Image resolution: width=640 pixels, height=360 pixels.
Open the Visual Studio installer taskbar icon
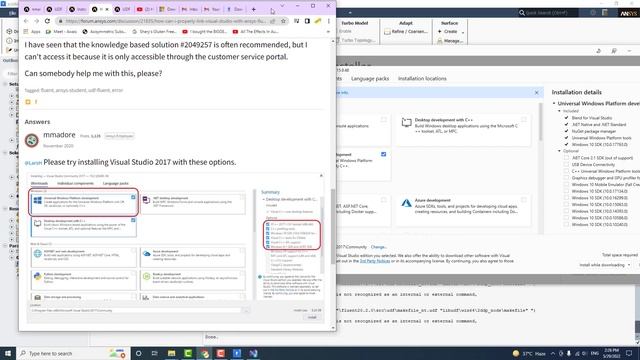pyautogui.click(x=253, y=353)
